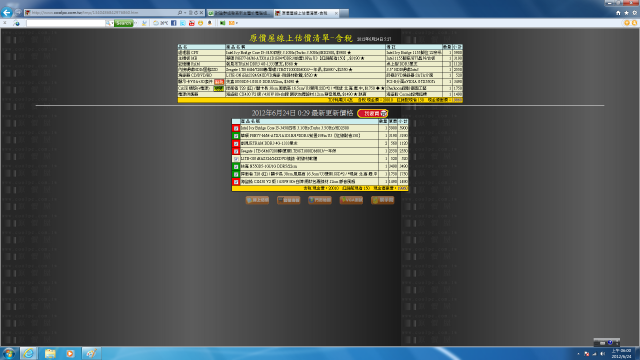Close the toolbar with its X

[5, 23]
